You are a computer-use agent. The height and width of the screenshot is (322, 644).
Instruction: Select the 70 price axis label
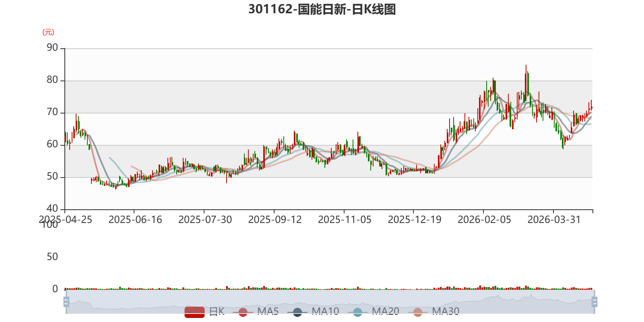[52, 112]
